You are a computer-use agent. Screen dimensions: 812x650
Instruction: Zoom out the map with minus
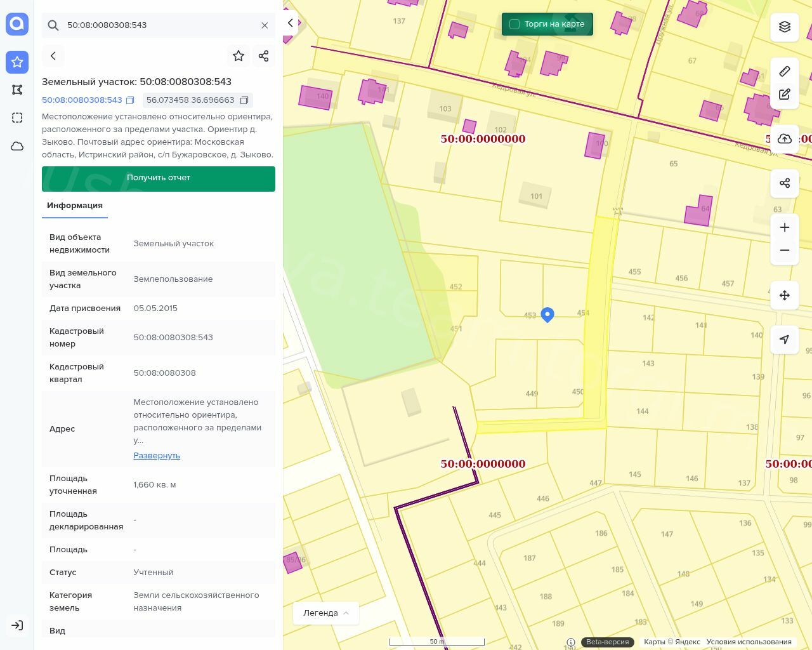pos(785,250)
